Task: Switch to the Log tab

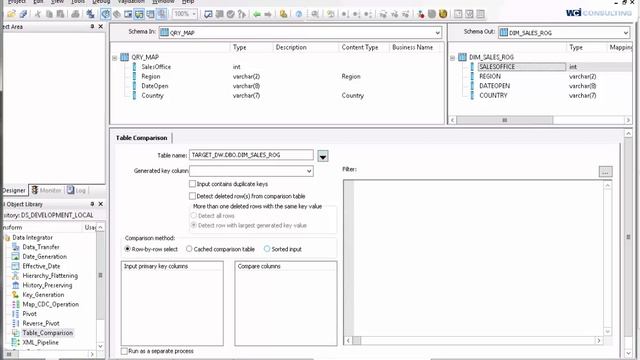Action: tap(77, 191)
